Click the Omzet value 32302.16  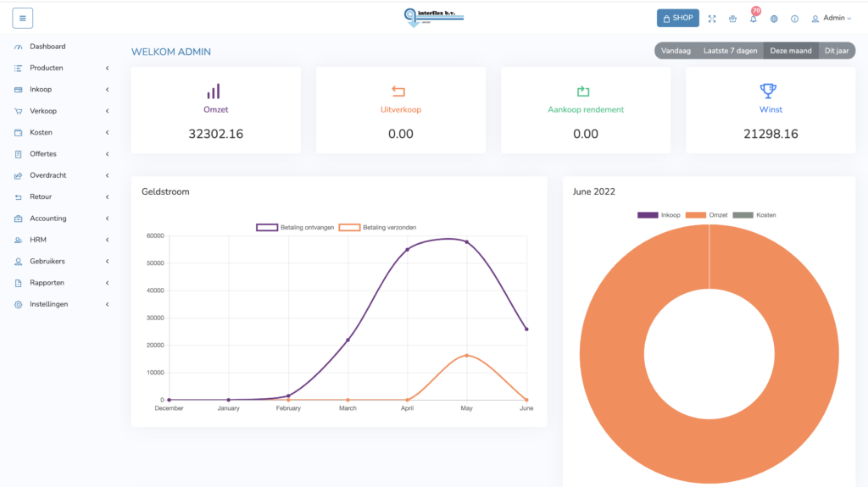click(x=216, y=134)
